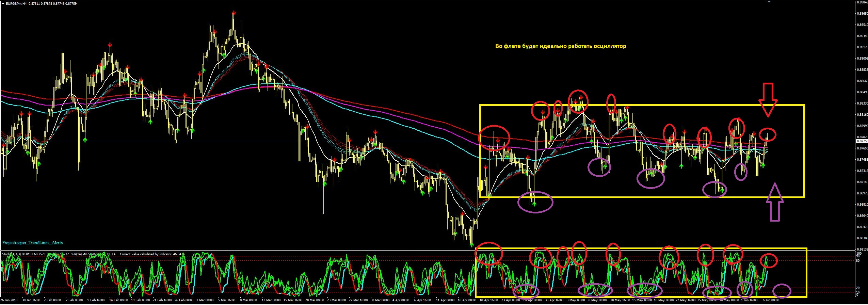Click the 5 Mar 16:00 time label
868x305 pixels.
(227, 300)
